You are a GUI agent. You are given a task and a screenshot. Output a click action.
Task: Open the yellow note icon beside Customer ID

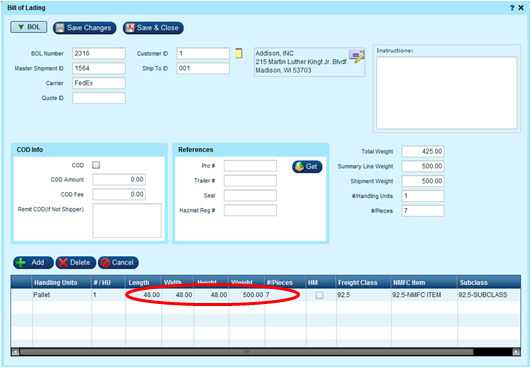click(x=239, y=53)
